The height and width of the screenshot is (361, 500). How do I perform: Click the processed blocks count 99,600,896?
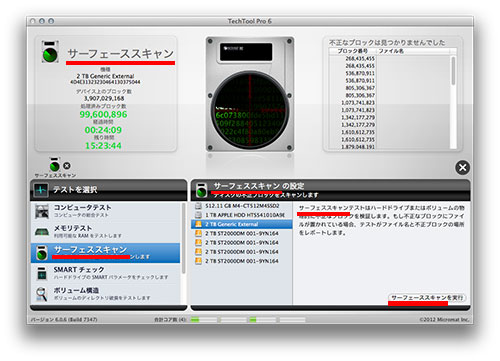click(x=103, y=114)
